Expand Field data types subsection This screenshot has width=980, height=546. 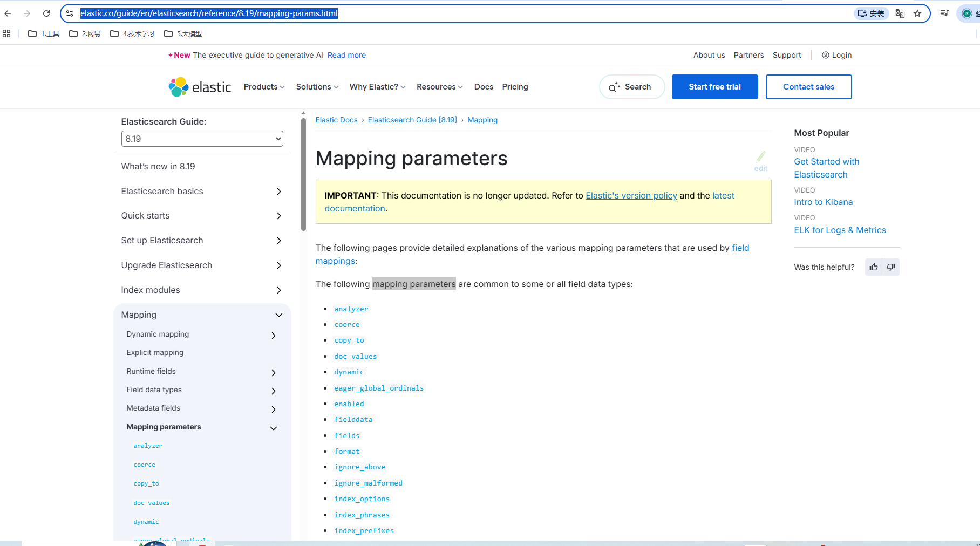[274, 391]
